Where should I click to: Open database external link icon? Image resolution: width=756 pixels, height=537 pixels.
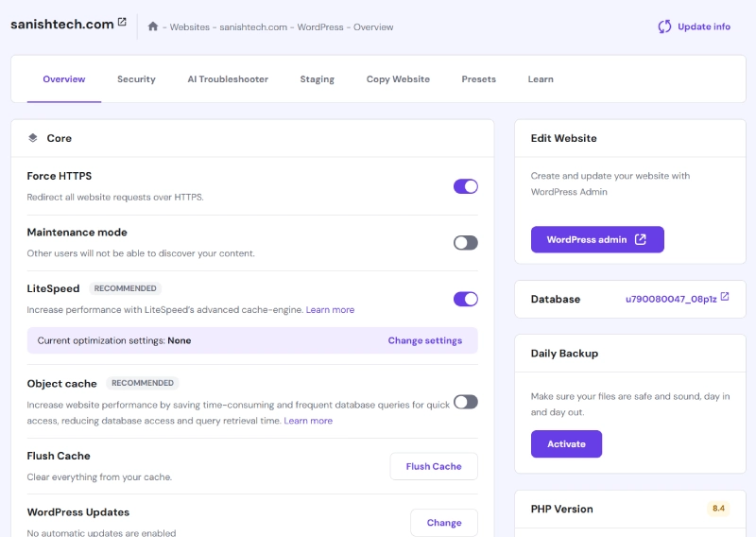(725, 297)
